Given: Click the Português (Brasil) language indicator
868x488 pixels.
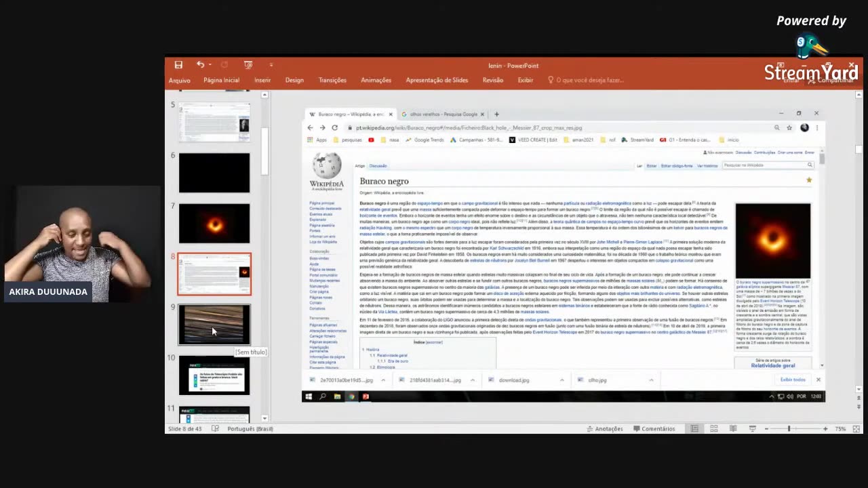Looking at the screenshot, I should coord(250,428).
